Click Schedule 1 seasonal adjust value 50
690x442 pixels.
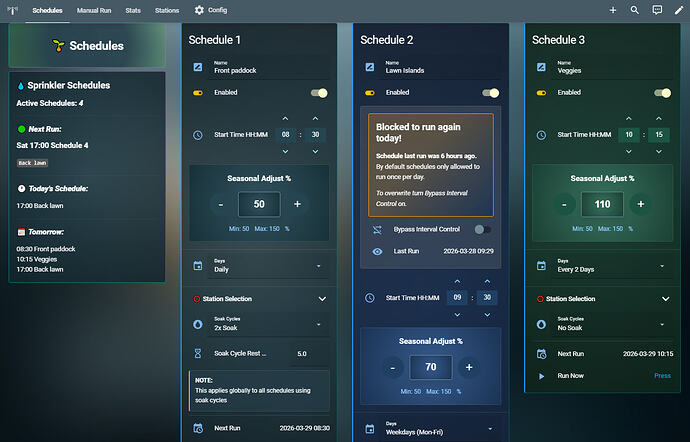259,204
